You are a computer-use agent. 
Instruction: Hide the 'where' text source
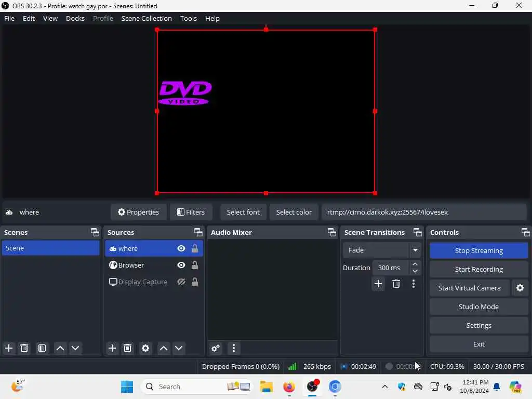[x=181, y=248]
